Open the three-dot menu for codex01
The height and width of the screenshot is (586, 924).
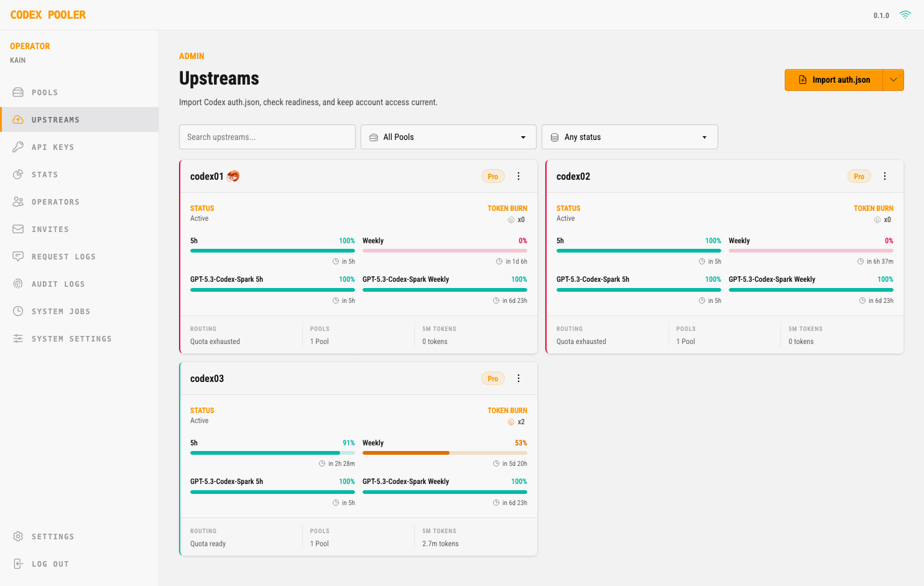pos(519,176)
